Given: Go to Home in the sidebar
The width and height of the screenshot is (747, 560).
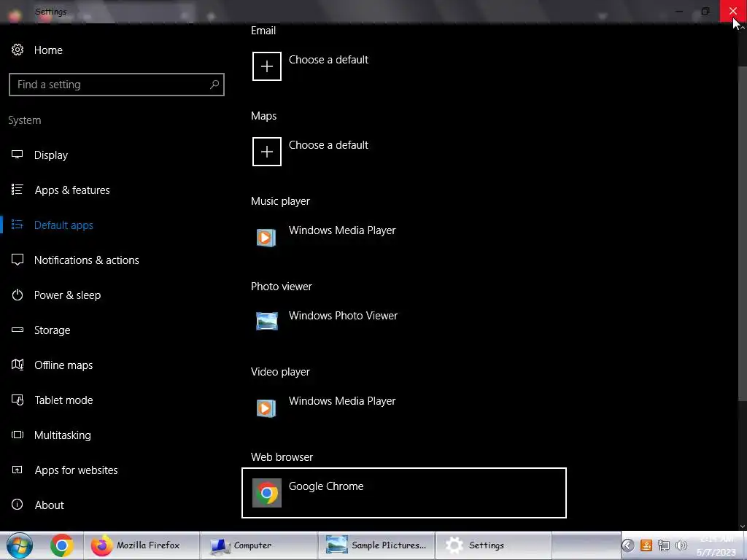Looking at the screenshot, I should [48, 50].
